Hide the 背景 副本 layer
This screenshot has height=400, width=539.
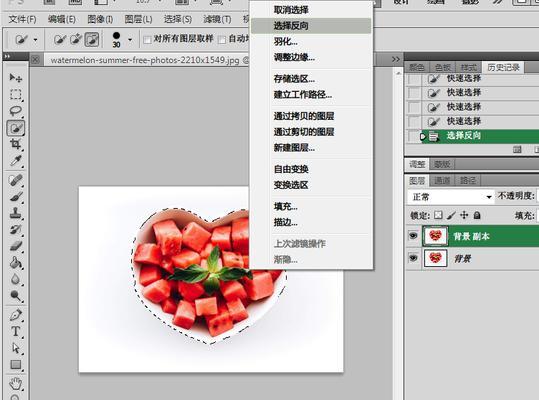(x=413, y=236)
